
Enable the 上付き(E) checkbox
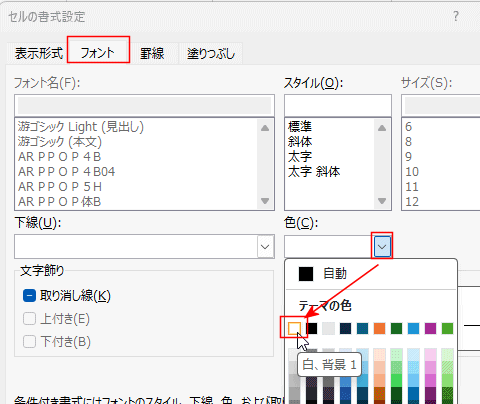click(x=29, y=319)
